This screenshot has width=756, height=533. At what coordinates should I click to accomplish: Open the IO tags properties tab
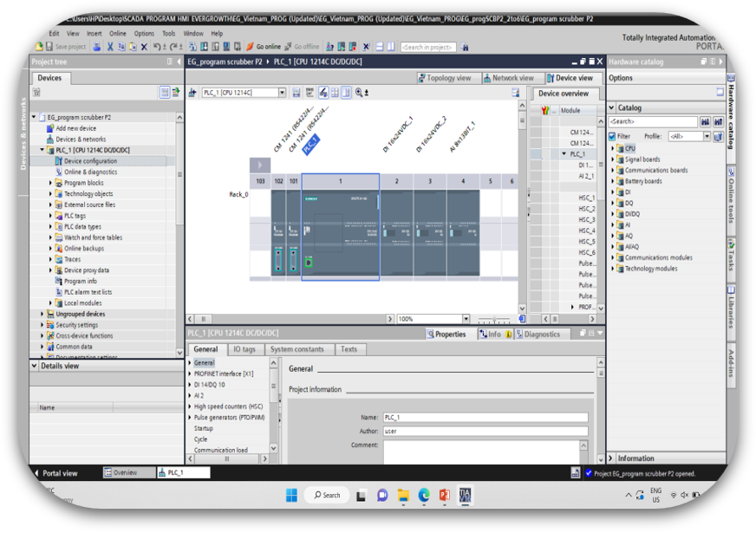(x=244, y=349)
